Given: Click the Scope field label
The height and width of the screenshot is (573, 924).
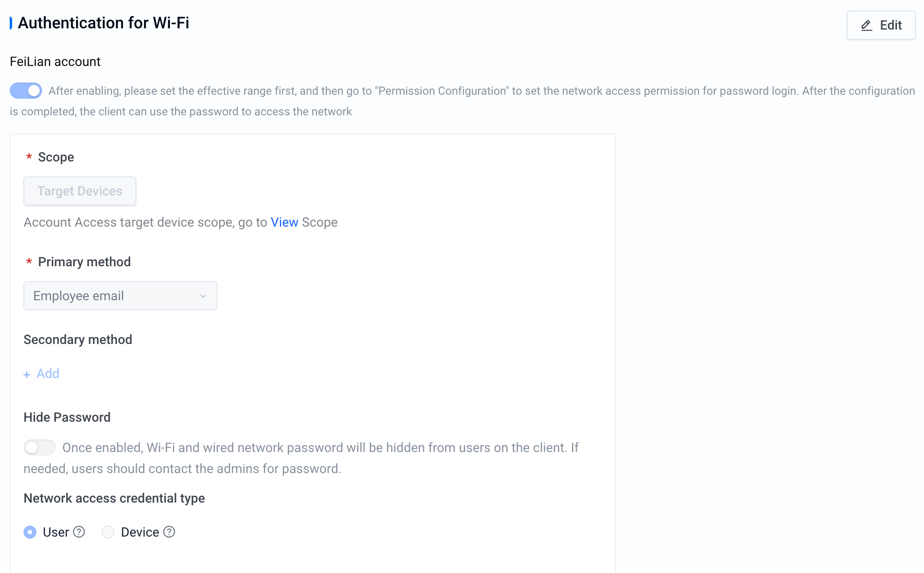Looking at the screenshot, I should [x=56, y=157].
